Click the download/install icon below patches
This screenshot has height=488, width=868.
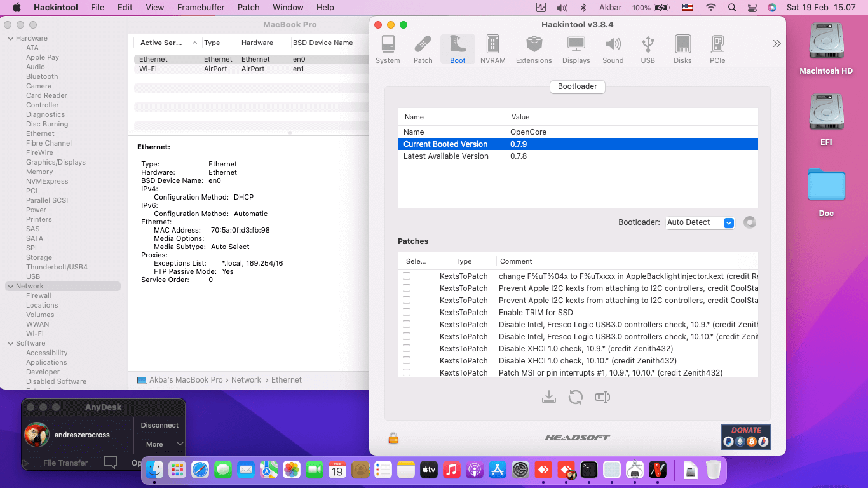pos(549,397)
